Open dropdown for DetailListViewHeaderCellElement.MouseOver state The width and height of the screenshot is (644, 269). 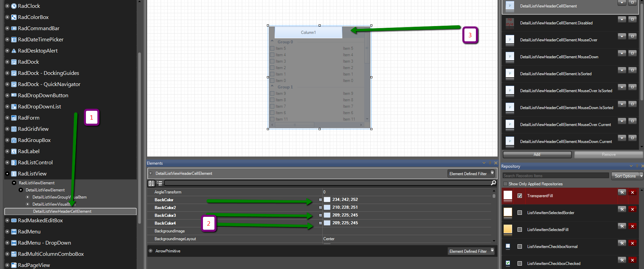pos(622,36)
